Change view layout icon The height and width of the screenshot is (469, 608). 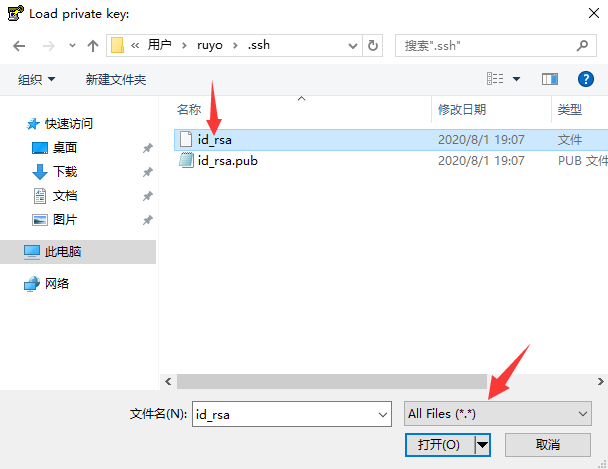pos(495,79)
